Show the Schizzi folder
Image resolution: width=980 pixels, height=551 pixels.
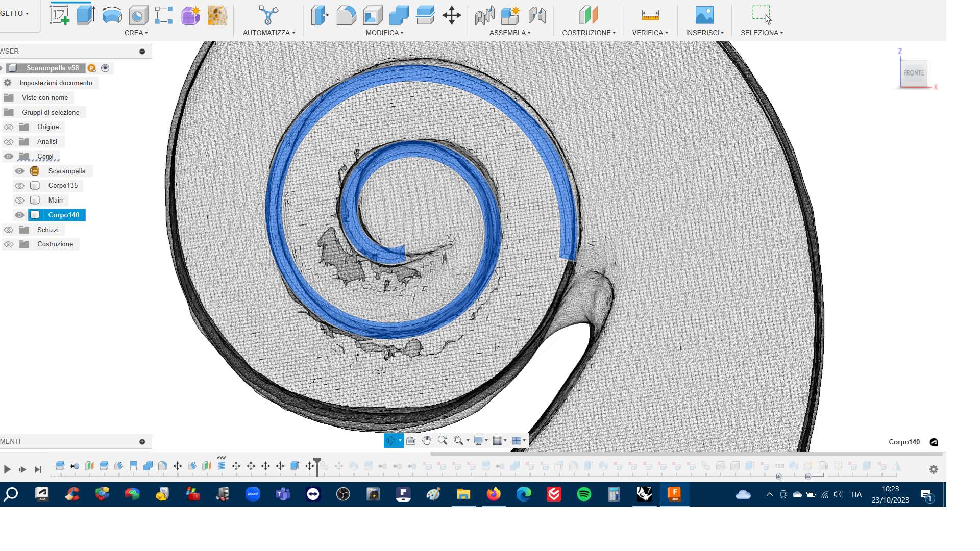click(x=9, y=230)
